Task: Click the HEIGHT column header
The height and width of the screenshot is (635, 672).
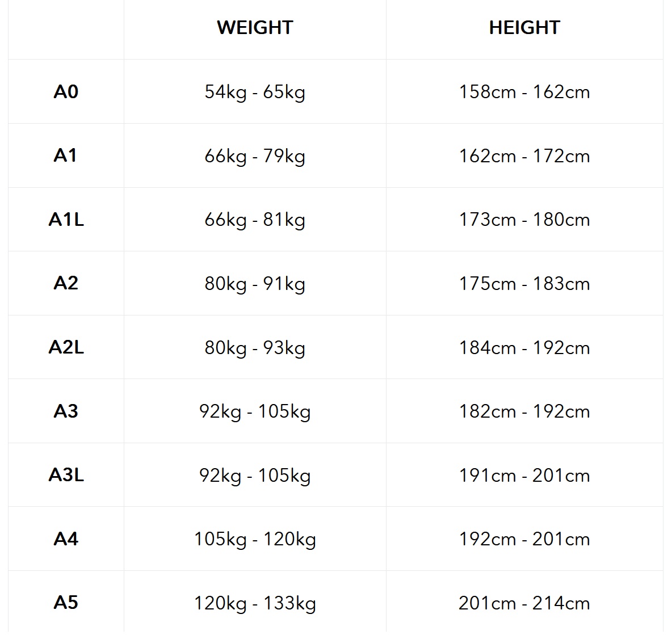Action: pyautogui.click(x=524, y=28)
